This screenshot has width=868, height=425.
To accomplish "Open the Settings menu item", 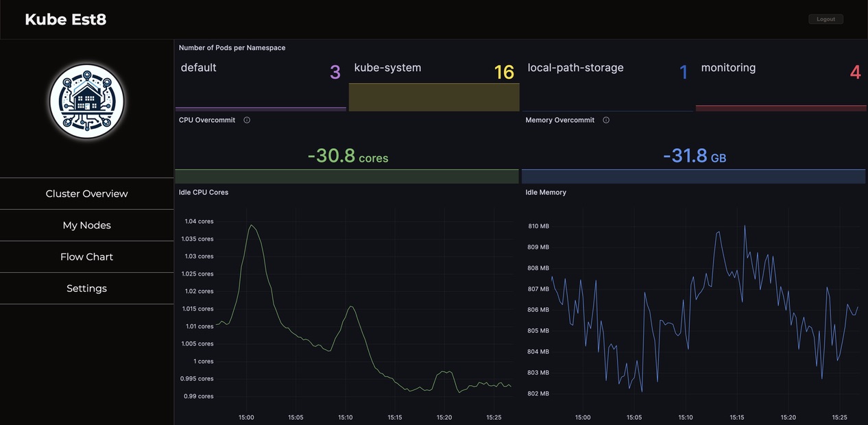I will pos(86,289).
